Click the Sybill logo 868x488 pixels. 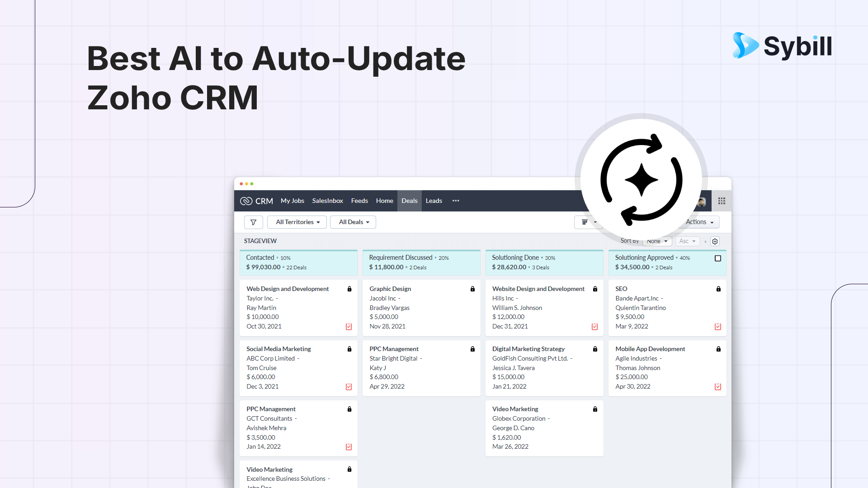(x=782, y=46)
